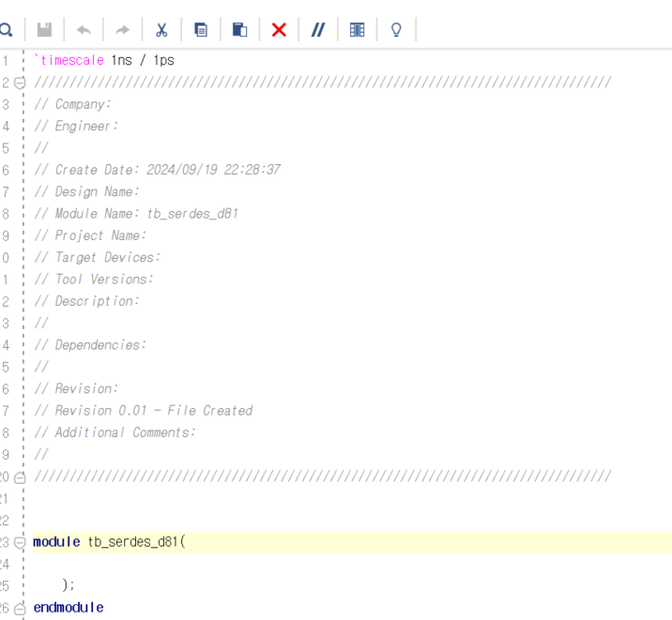
Task: Click the Additional Comments line
Action: [x=115, y=432]
